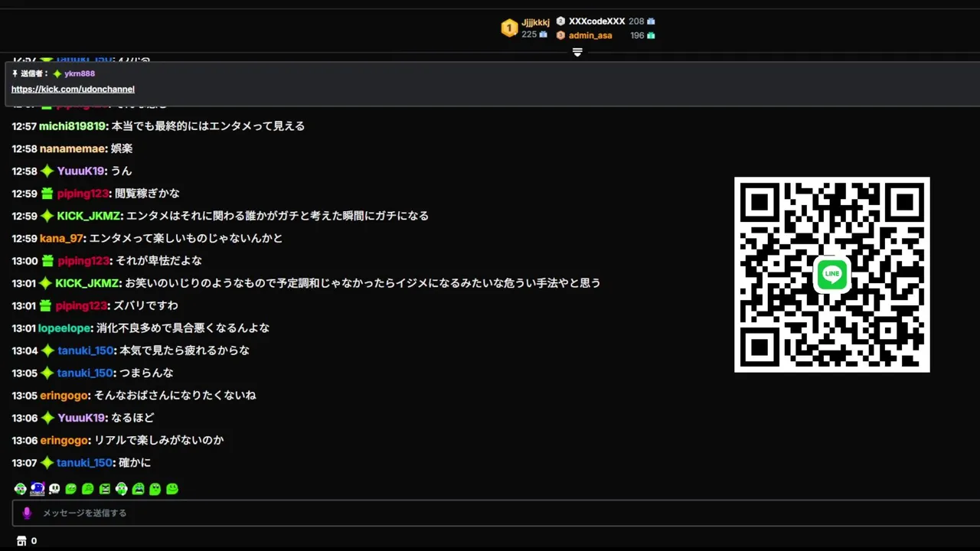The height and width of the screenshot is (551, 980).
Task: Insert the white skull emote
Action: [54, 488]
